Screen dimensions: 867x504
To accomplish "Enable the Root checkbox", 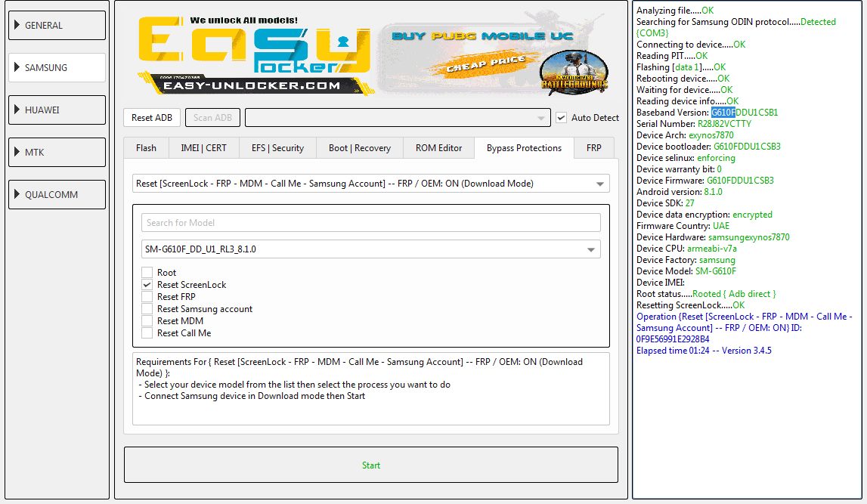I will (x=147, y=273).
